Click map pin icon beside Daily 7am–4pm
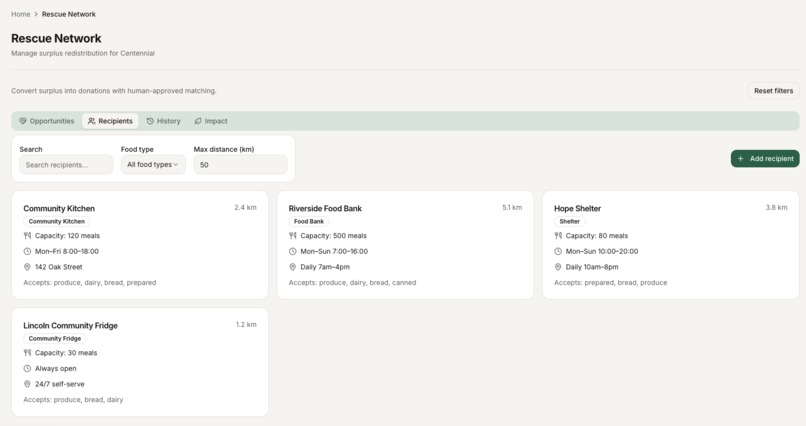Viewport: 806px width, 426px height. (x=292, y=267)
